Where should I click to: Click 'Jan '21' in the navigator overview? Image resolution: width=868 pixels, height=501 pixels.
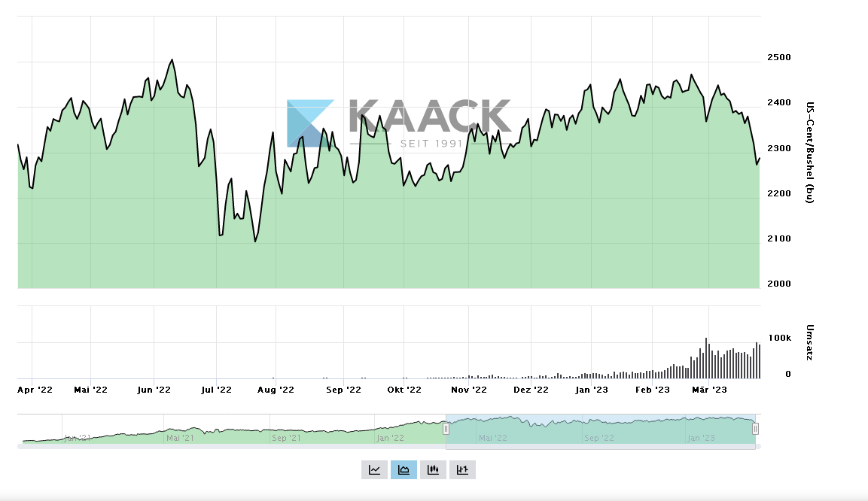pyautogui.click(x=78, y=437)
